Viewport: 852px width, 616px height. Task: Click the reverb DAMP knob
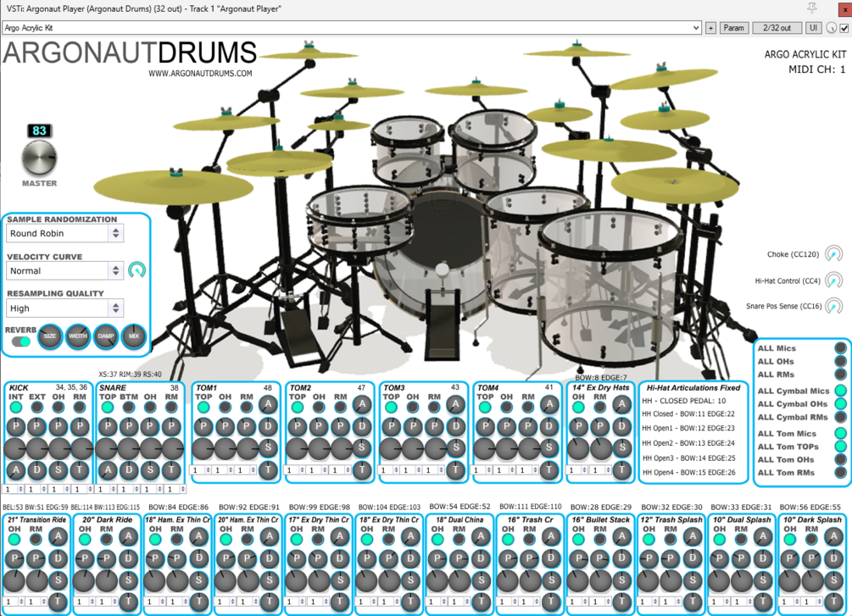tap(106, 336)
